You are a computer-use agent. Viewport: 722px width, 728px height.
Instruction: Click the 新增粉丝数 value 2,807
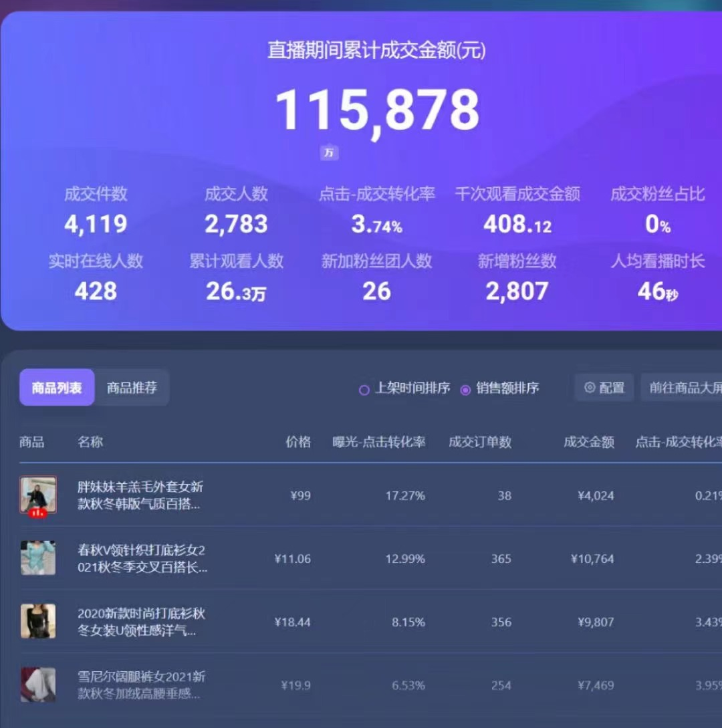(x=517, y=291)
